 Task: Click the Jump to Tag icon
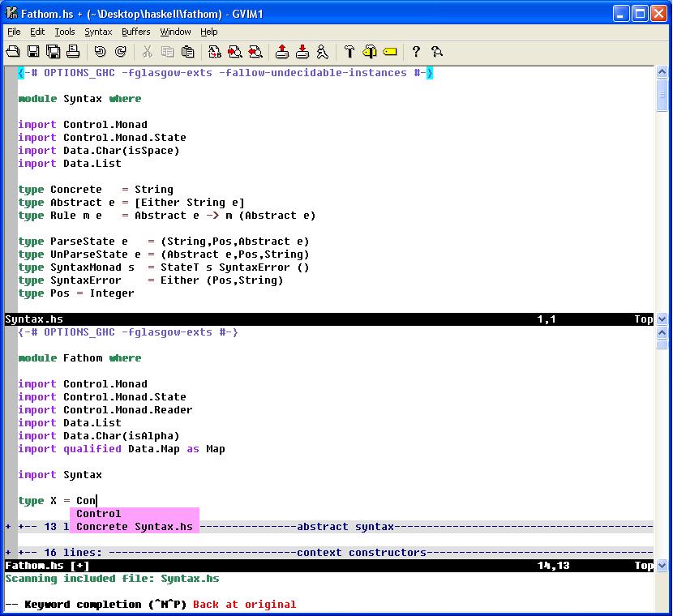390,52
